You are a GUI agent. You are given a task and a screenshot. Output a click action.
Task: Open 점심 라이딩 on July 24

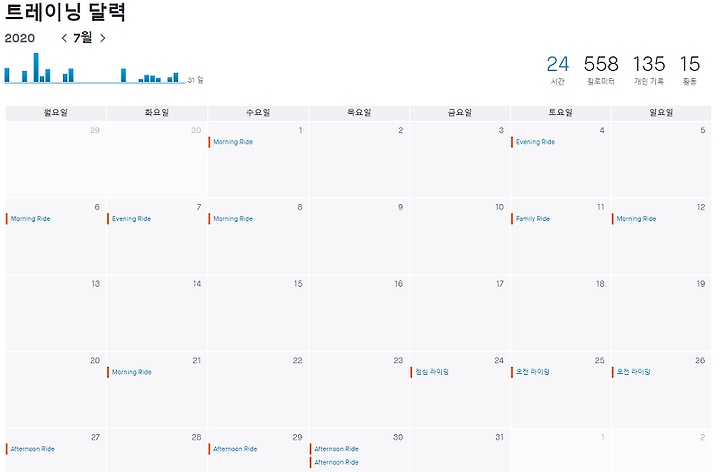coord(432,372)
